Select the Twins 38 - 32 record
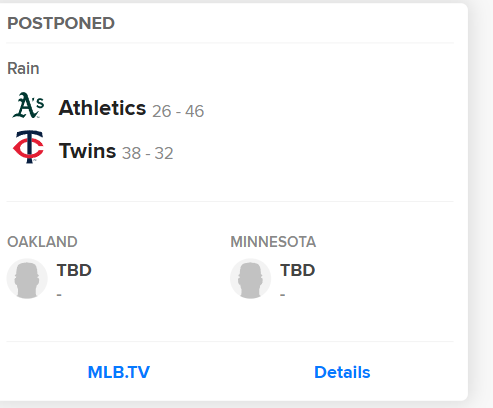 pos(148,153)
